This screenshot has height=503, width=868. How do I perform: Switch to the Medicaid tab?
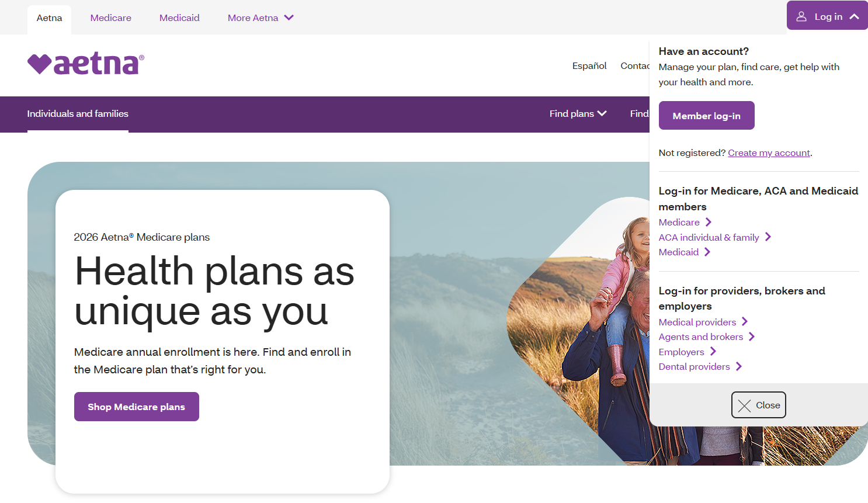(x=179, y=18)
